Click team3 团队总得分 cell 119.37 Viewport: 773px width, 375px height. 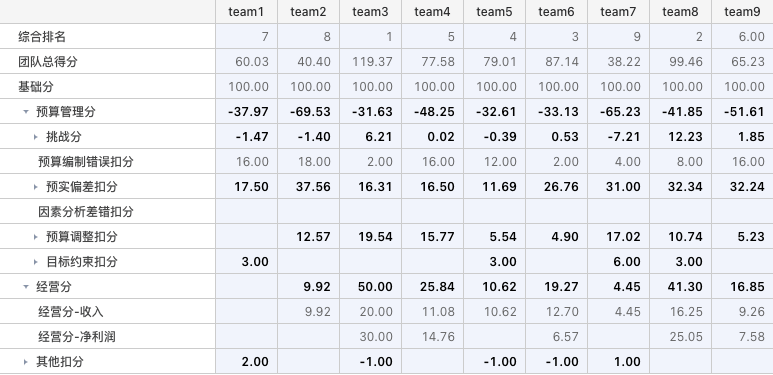click(x=371, y=62)
